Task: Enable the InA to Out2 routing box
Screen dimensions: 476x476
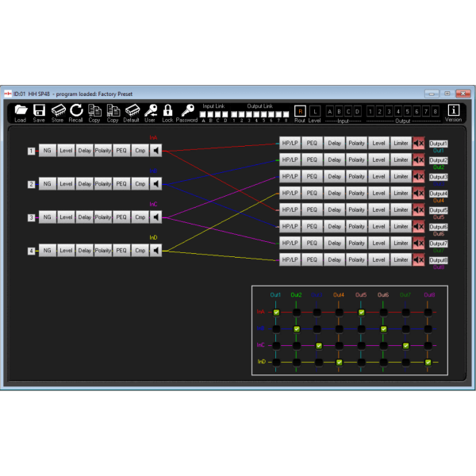Action: tap(297, 313)
